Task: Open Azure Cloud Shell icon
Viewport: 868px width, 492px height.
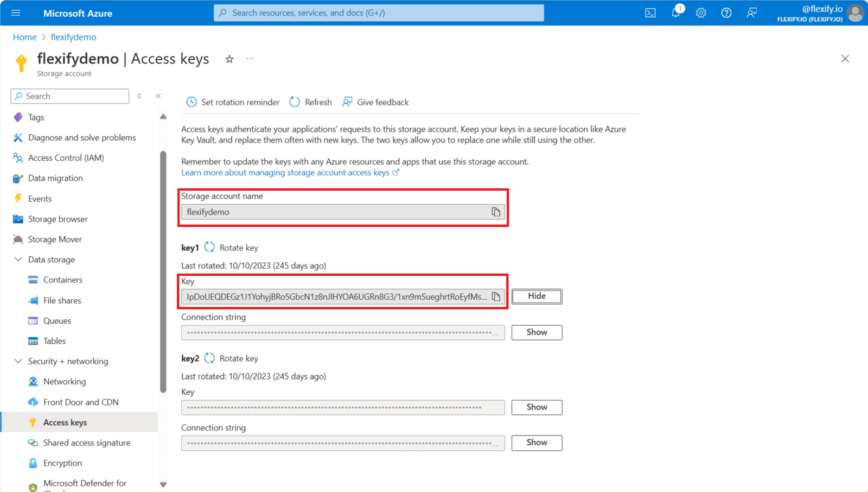Action: point(650,13)
